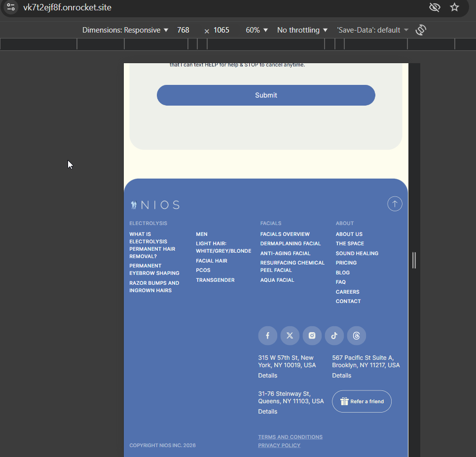Open the No throttling dropdown
The image size is (476, 457).
[x=302, y=30]
